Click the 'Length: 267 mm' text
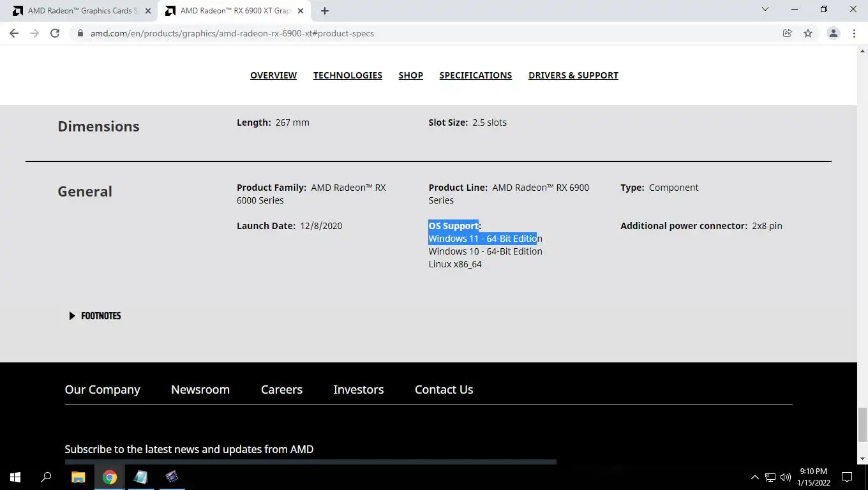This screenshot has height=490, width=868. point(273,122)
